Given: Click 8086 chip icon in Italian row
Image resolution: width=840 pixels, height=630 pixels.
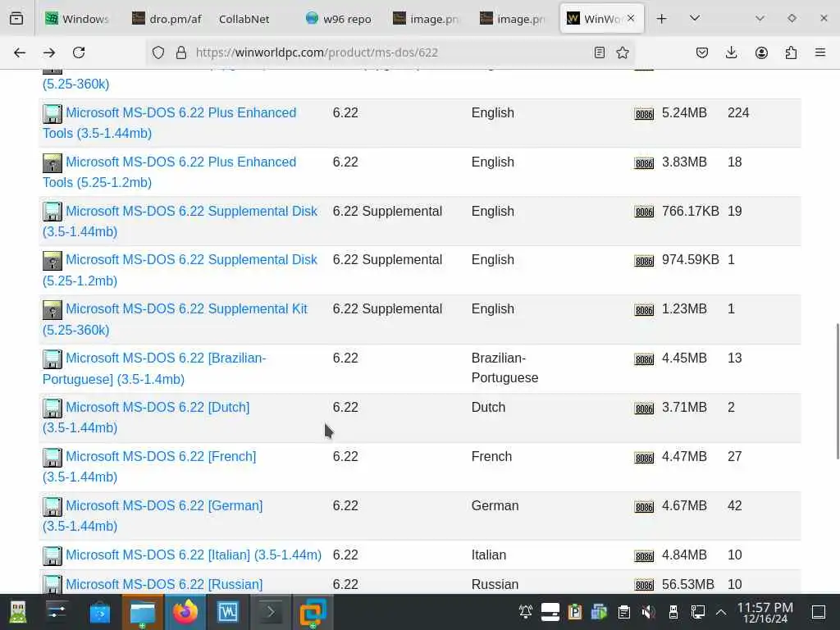Looking at the screenshot, I should pyautogui.click(x=644, y=556).
